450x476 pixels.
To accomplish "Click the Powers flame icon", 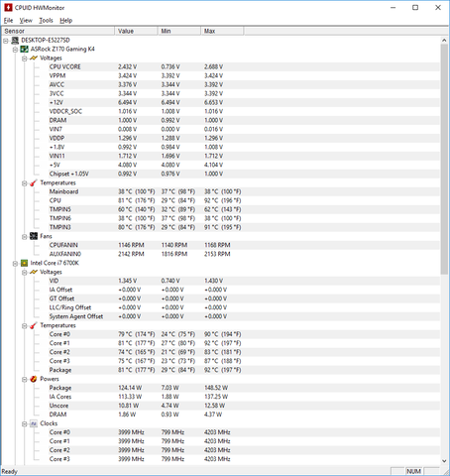I will coord(34,379).
